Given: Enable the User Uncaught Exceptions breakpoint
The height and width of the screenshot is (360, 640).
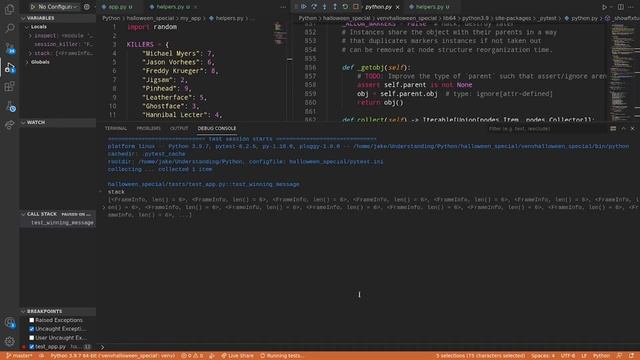Looking at the screenshot, I should 32,338.
